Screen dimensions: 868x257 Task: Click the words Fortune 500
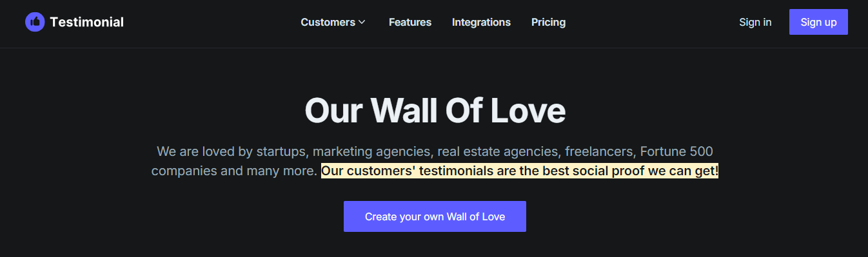point(676,152)
